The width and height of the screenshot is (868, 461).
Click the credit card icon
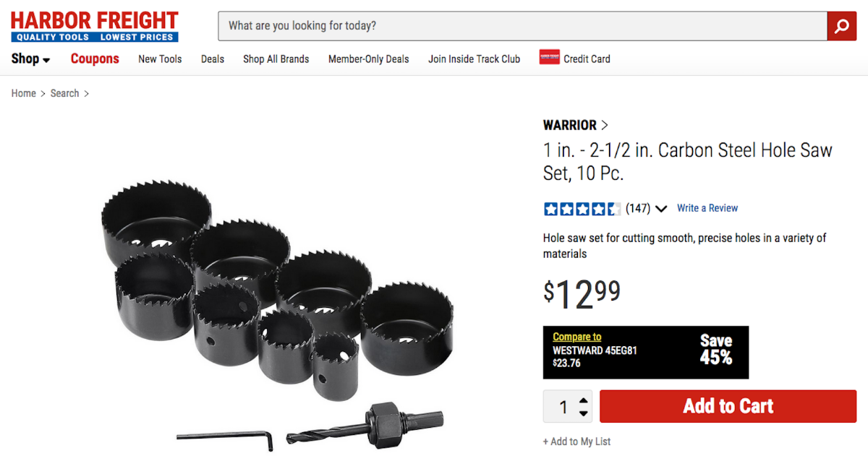[550, 58]
